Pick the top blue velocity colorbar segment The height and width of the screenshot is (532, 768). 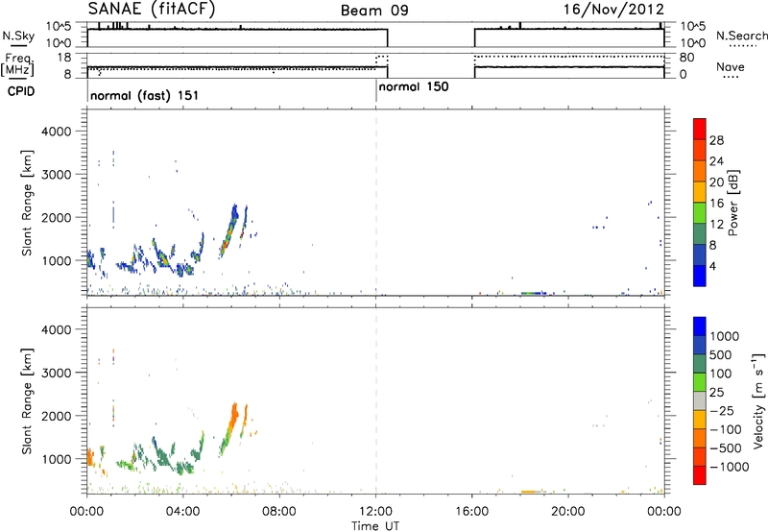coord(700,326)
